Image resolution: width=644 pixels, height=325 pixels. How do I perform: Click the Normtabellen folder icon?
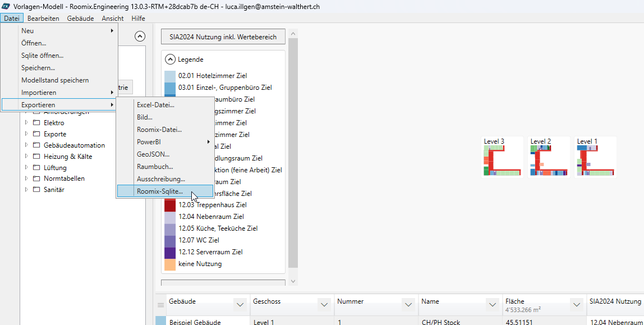pos(36,178)
